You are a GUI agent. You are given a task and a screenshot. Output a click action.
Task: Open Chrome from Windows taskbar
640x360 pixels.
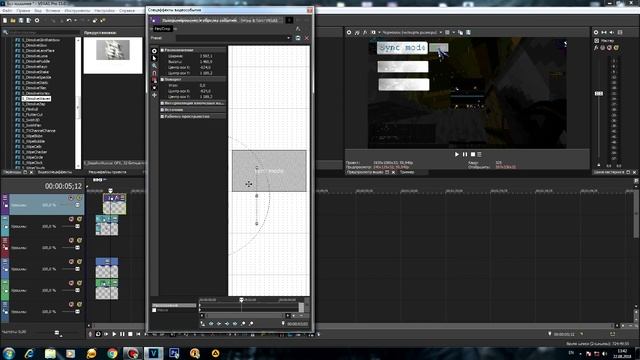click(112, 353)
